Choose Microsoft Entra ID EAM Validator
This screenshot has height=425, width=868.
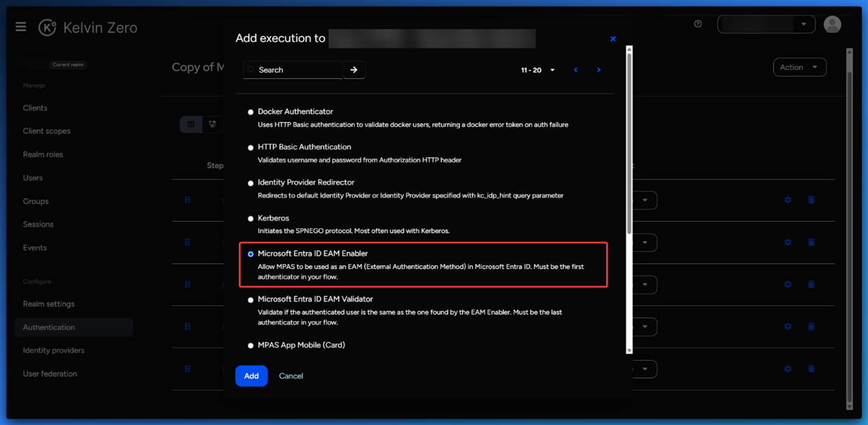pyautogui.click(x=251, y=300)
